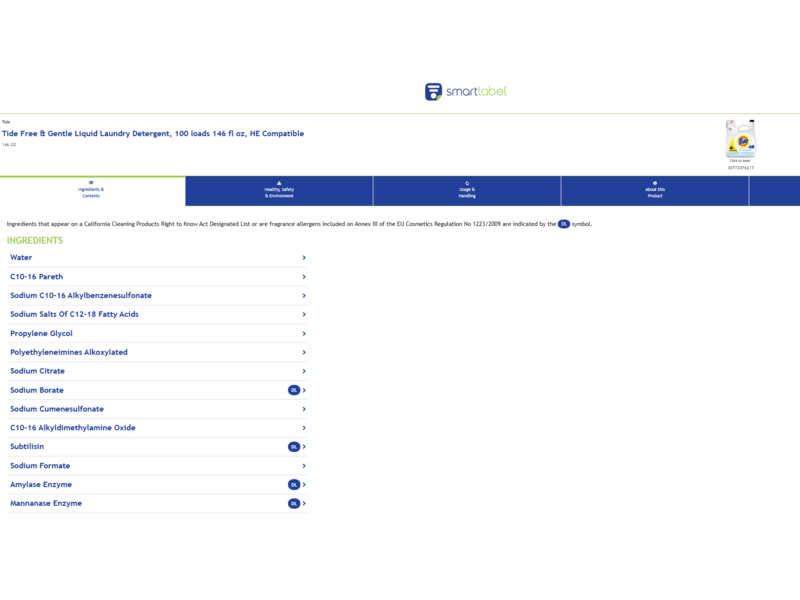800x600 pixels.
Task: Open Sodium C10-16 Alkylbenzenesulfonate ingredient link
Action: [81, 296]
